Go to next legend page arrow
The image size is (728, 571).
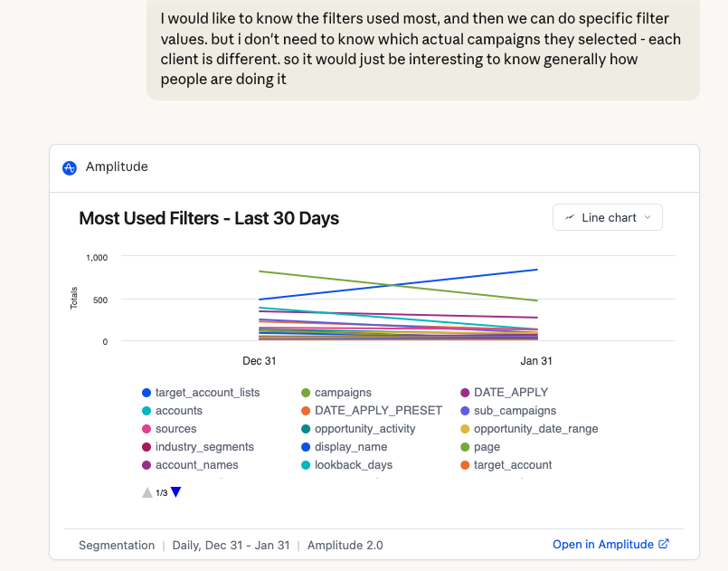click(176, 492)
